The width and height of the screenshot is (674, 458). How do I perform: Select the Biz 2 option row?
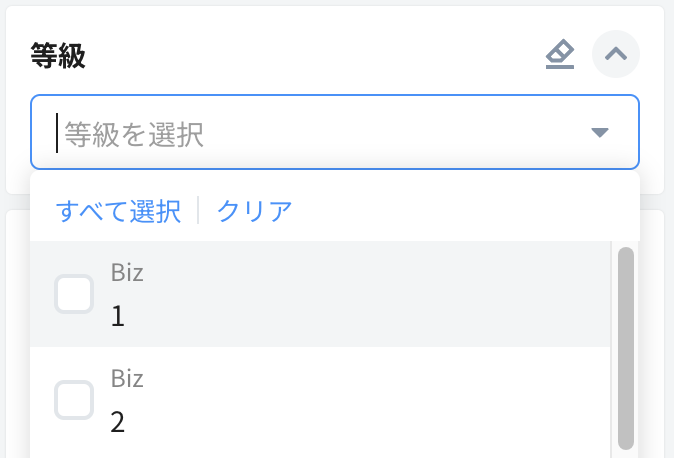tap(350, 400)
